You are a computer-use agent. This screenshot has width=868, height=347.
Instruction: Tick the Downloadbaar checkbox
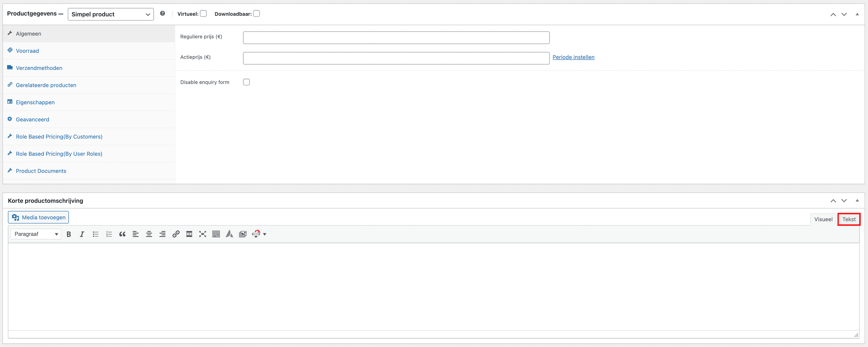[x=256, y=14]
